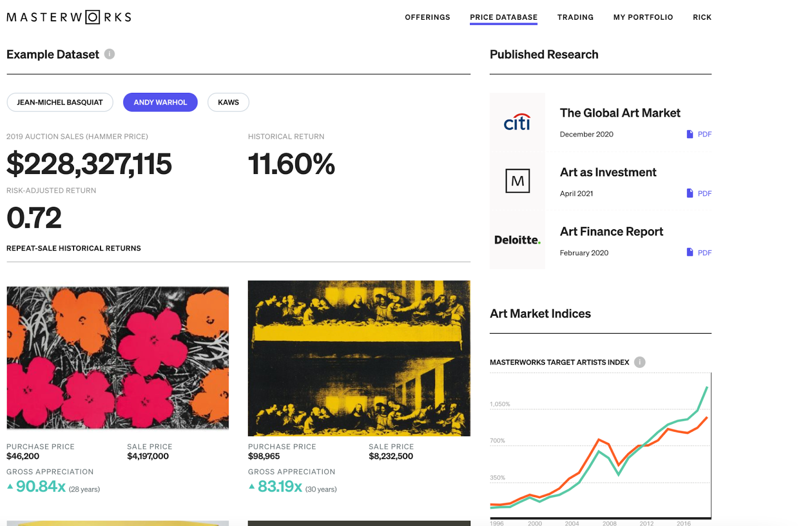
Task: Select the Andy Warhol artist pill
Action: point(160,102)
